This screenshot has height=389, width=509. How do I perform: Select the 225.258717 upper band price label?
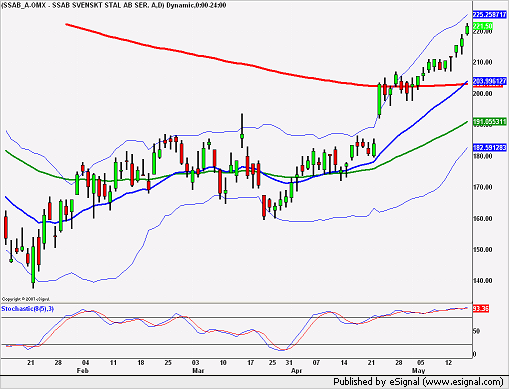click(490, 15)
